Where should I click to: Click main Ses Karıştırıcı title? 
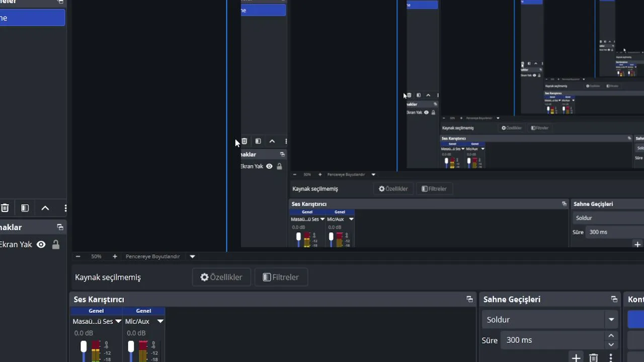click(99, 299)
